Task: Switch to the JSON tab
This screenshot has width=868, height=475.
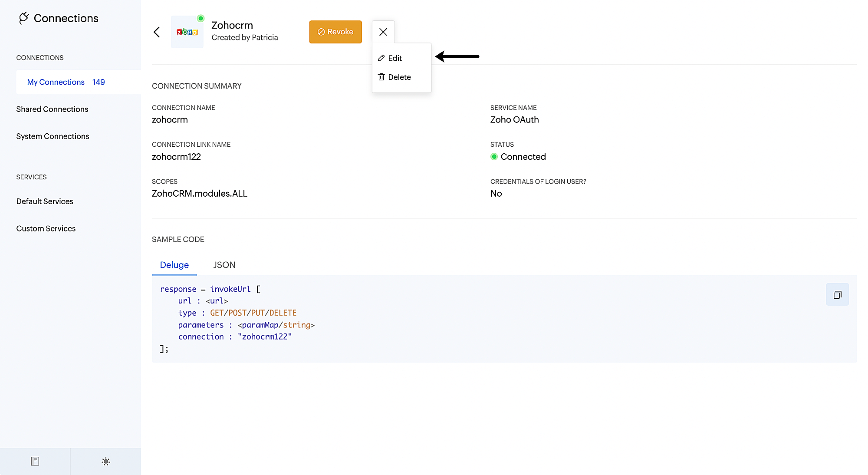Action: click(224, 265)
